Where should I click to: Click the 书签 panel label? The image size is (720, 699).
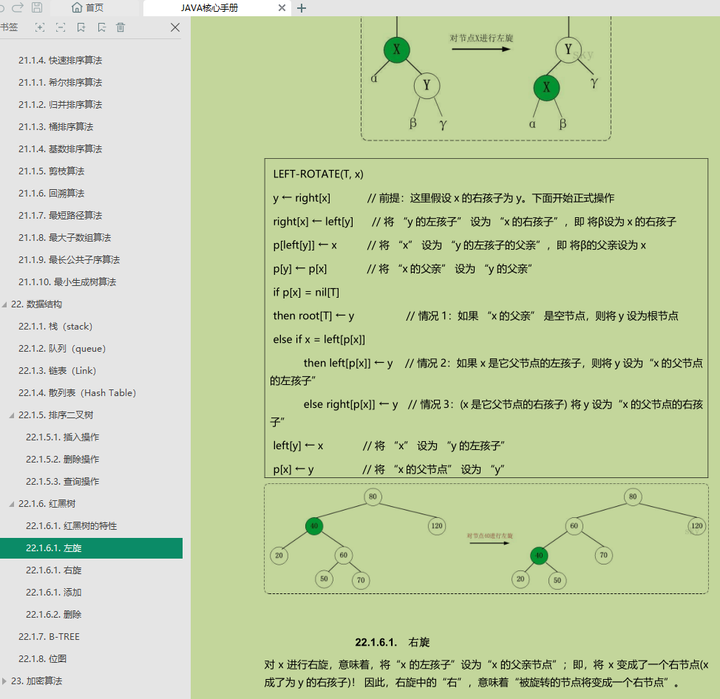[x=9, y=28]
